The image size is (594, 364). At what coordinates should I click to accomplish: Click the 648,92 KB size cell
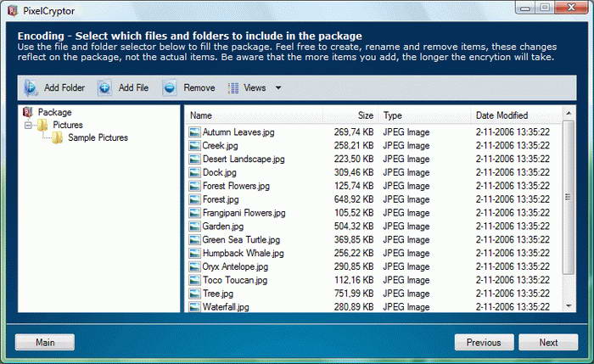[x=354, y=199]
